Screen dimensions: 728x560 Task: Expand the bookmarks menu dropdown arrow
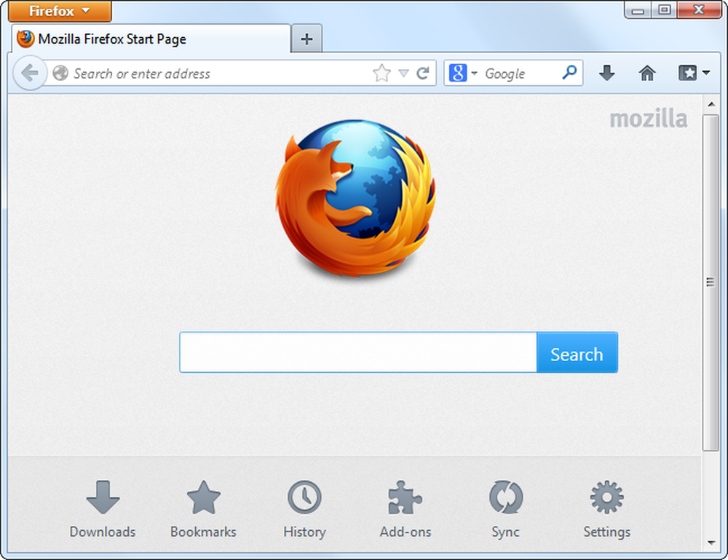[x=706, y=72]
